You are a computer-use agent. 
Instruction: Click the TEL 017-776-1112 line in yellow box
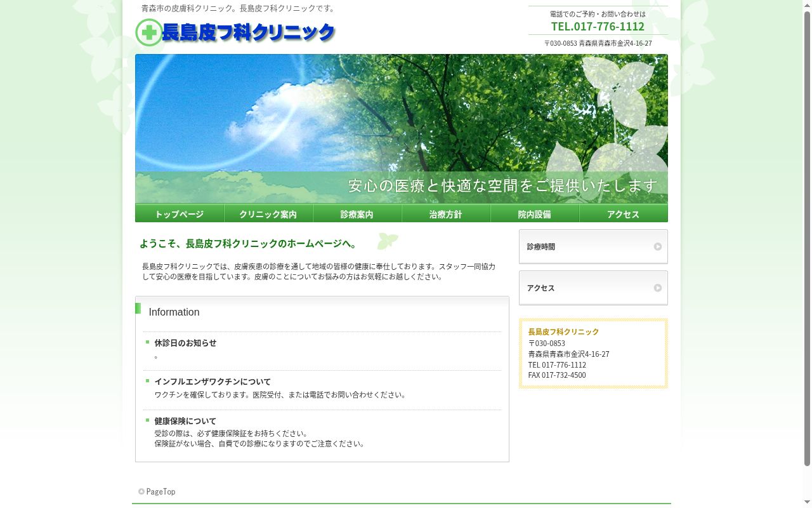point(557,365)
